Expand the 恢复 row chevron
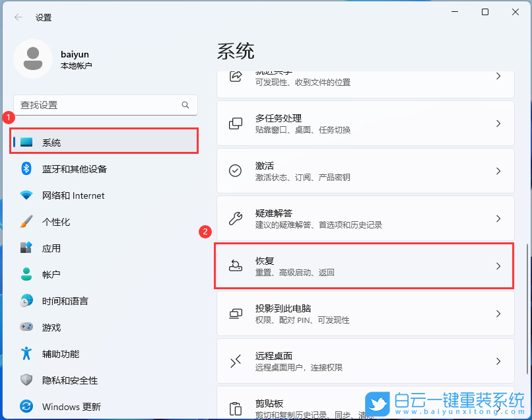532x420 pixels. point(498,265)
